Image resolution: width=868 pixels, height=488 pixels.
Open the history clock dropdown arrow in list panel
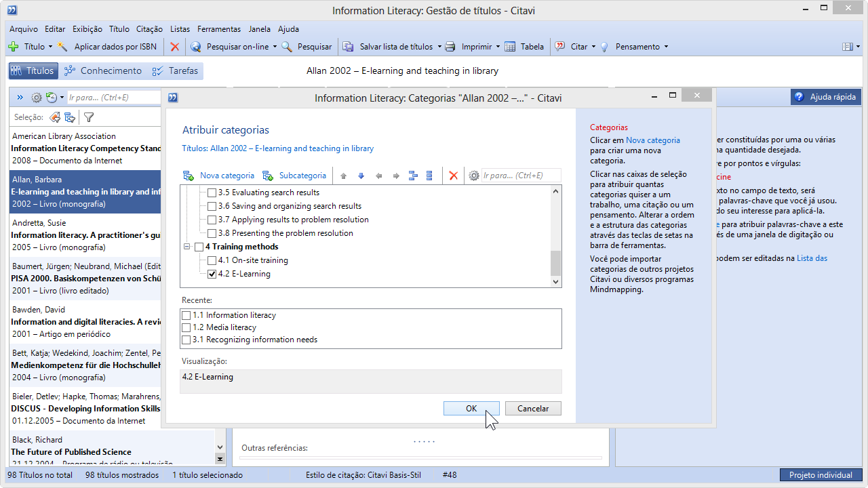62,98
